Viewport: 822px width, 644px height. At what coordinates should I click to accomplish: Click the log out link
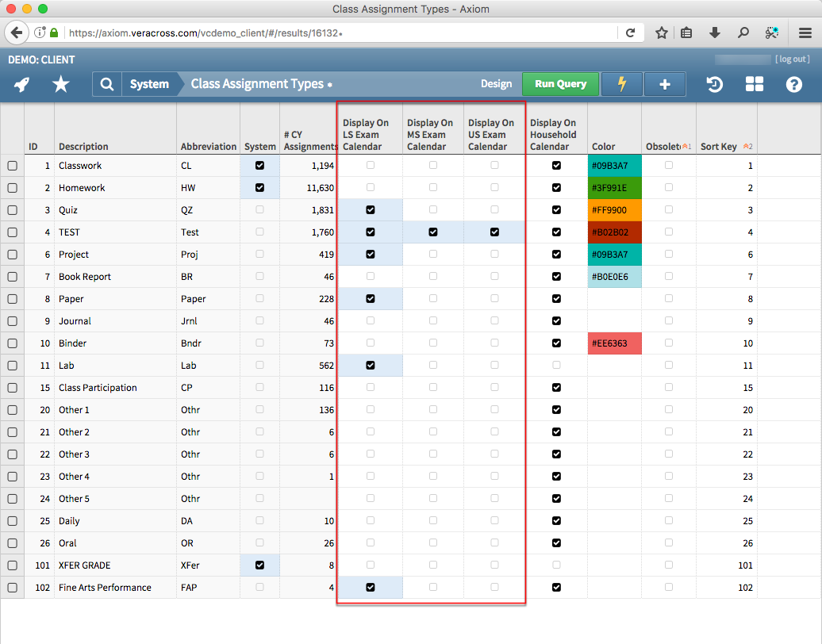(x=793, y=59)
